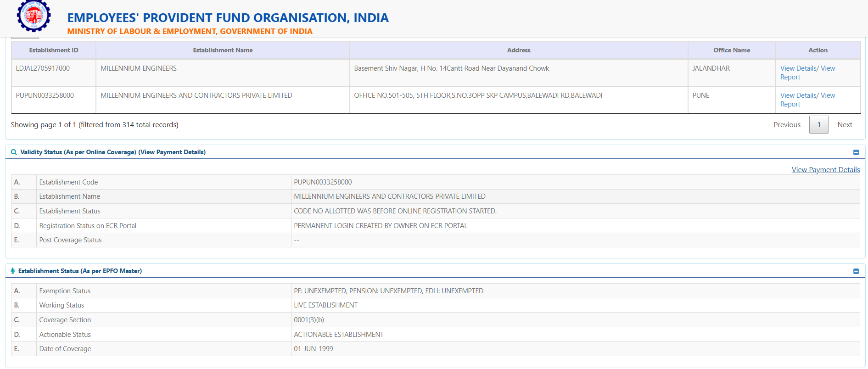Go to the Previous results page
868x369 pixels.
point(787,125)
